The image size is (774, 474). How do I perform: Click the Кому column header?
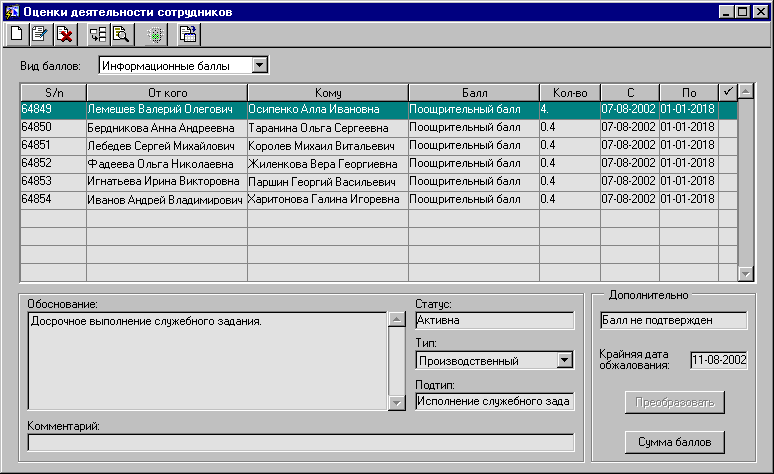(328, 93)
